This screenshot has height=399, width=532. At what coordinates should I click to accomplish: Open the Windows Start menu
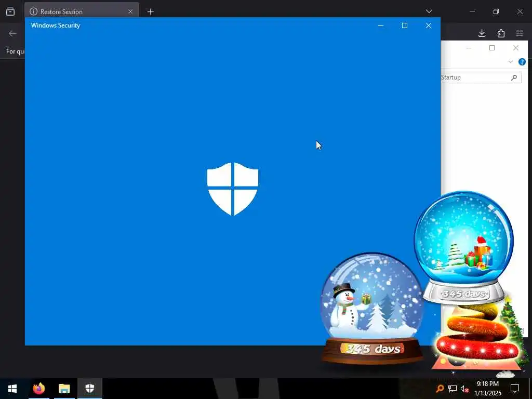pos(12,389)
